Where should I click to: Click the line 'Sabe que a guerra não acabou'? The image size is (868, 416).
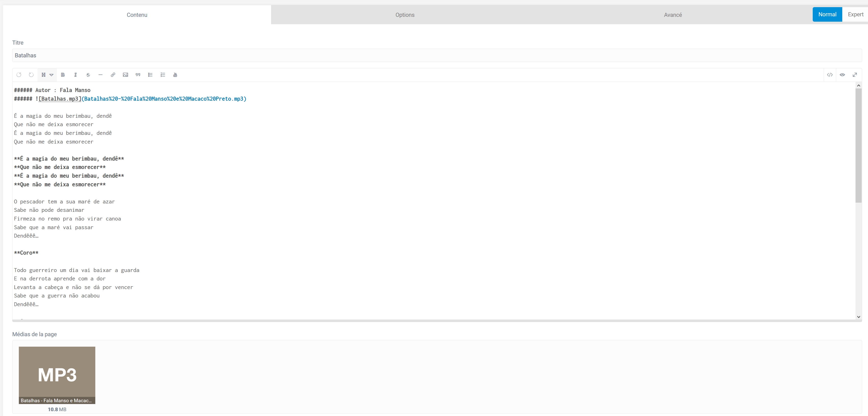tap(57, 296)
